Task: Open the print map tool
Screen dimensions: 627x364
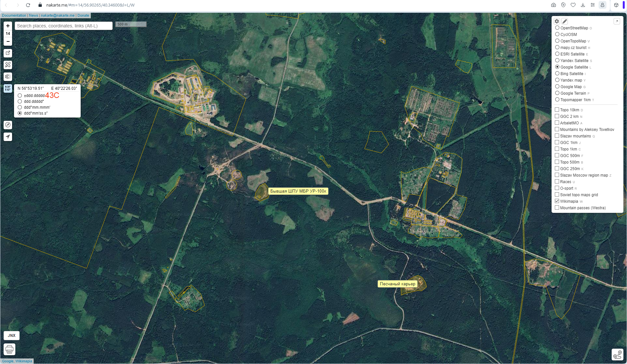Action: pos(9,349)
